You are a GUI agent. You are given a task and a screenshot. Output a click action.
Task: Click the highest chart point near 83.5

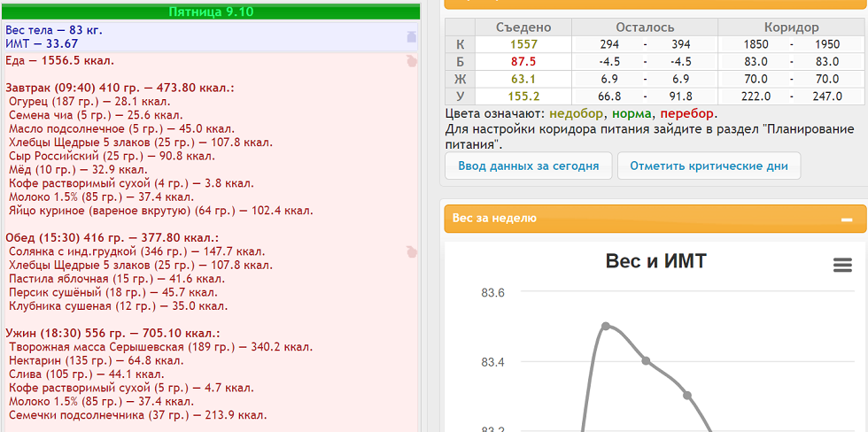[606, 326]
